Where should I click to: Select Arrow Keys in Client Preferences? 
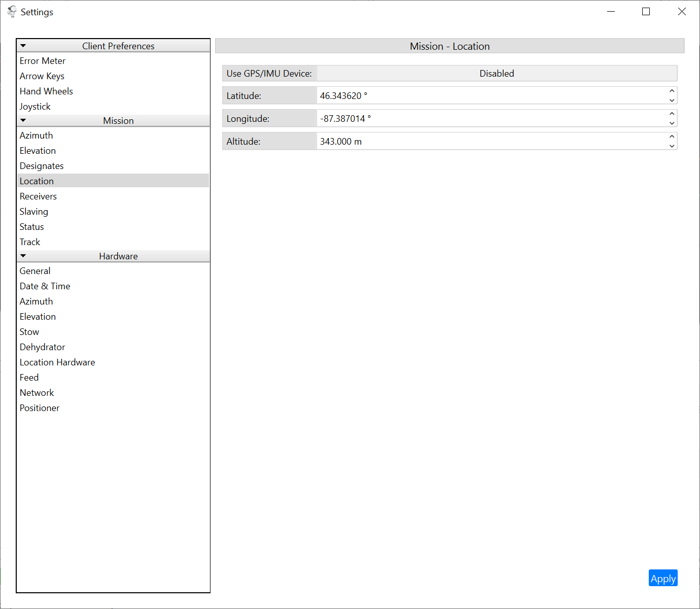pos(113,76)
